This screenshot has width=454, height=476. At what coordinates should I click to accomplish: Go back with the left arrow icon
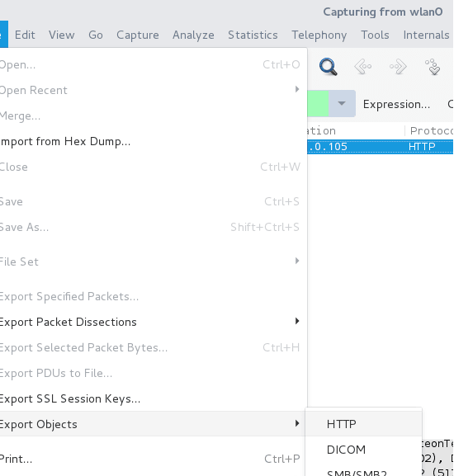(363, 67)
